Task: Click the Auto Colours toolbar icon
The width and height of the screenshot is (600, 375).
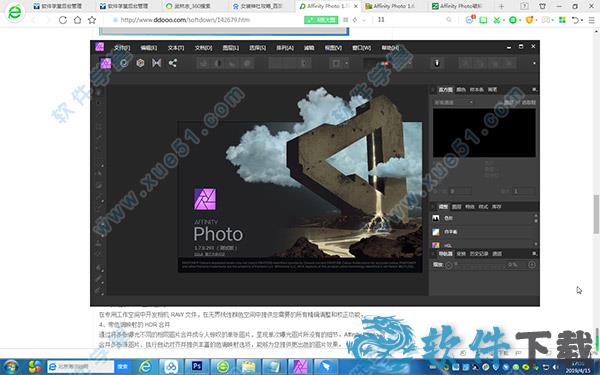Action: (232, 64)
